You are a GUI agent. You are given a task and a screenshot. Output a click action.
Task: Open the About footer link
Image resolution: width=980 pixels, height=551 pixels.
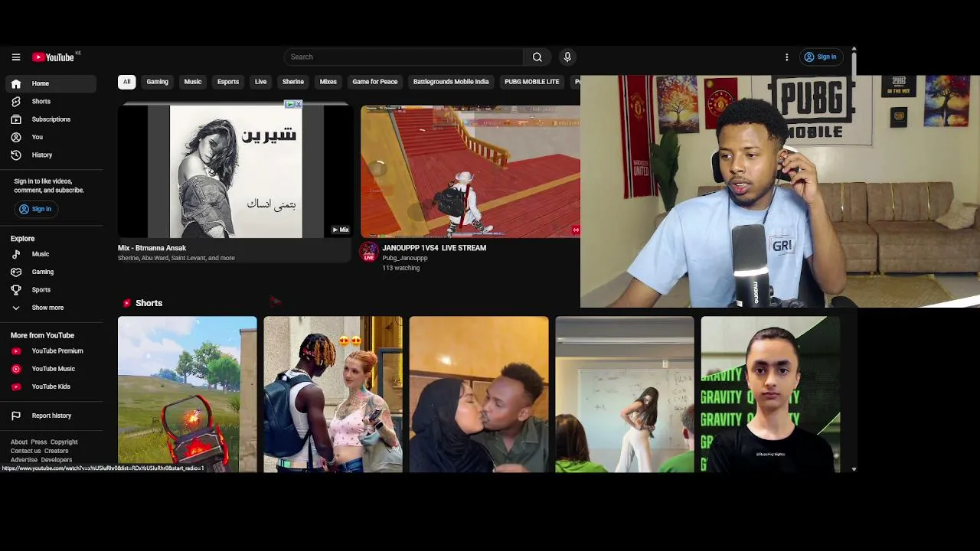(x=19, y=442)
